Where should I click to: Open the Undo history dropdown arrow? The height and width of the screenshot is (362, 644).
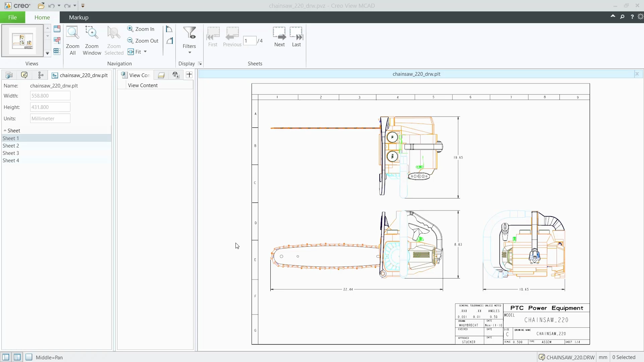point(59,6)
